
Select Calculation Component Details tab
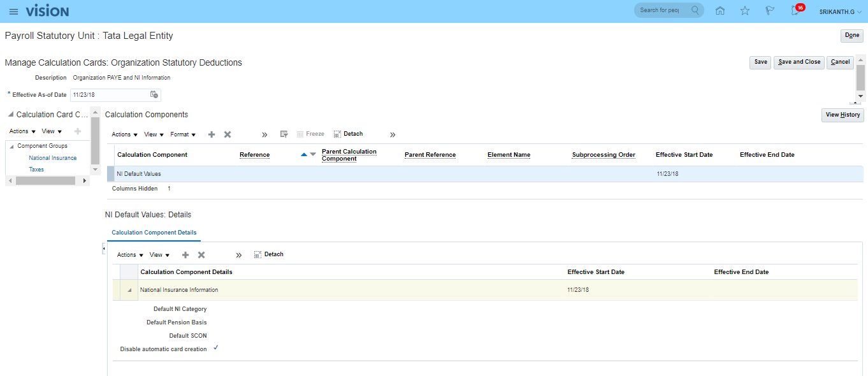click(x=154, y=233)
